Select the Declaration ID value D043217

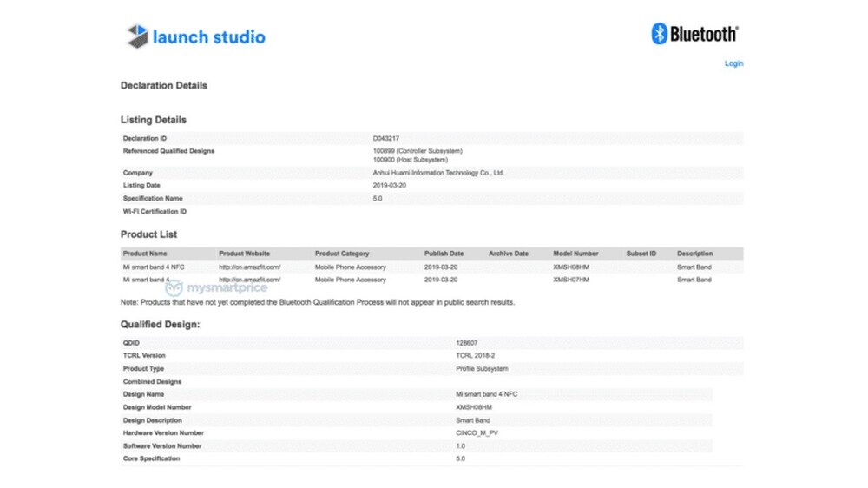point(386,138)
